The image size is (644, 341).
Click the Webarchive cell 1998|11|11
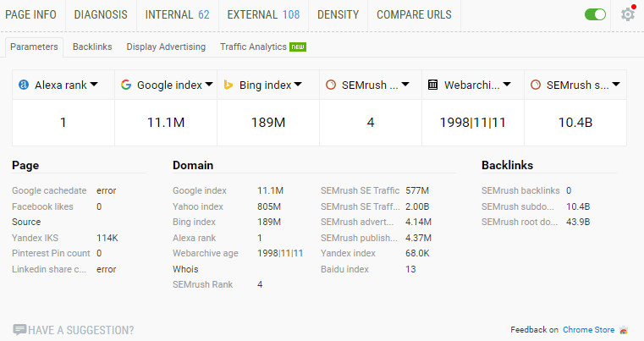[x=473, y=123]
